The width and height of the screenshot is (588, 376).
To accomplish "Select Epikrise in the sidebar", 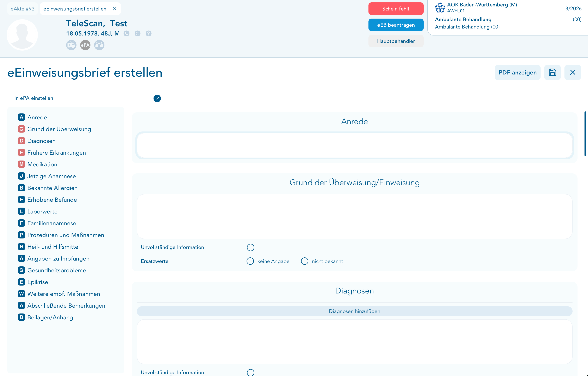I will click(33, 282).
